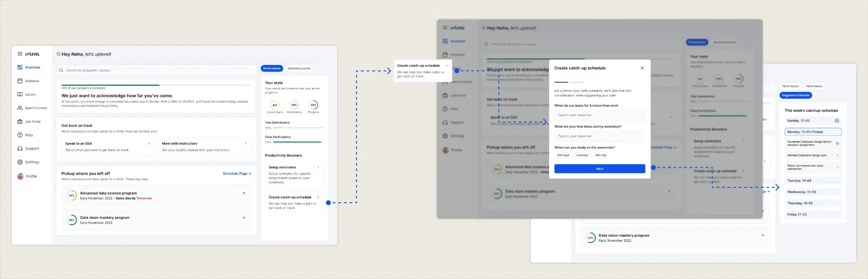This screenshot has width=868, height=279.
Task: Select Monday, 13-03 (Today) in the catchup schedule
Action: [x=813, y=132]
